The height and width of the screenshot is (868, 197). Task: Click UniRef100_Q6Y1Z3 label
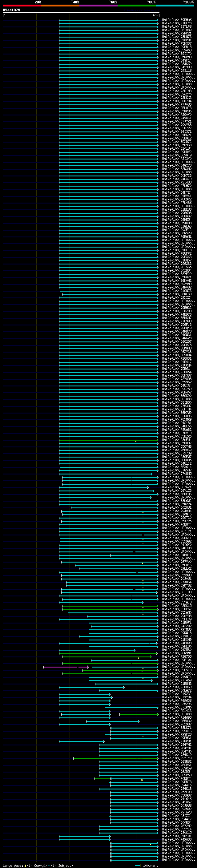(177, 491)
